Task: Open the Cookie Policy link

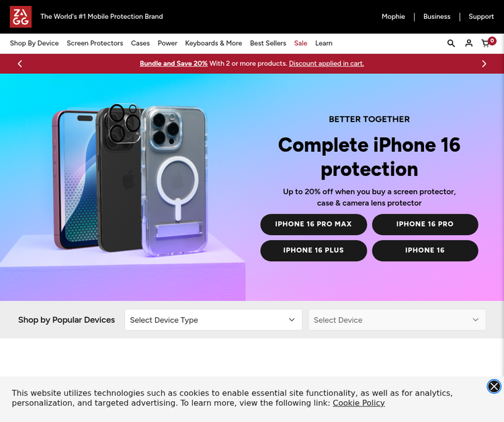Action: (358, 403)
